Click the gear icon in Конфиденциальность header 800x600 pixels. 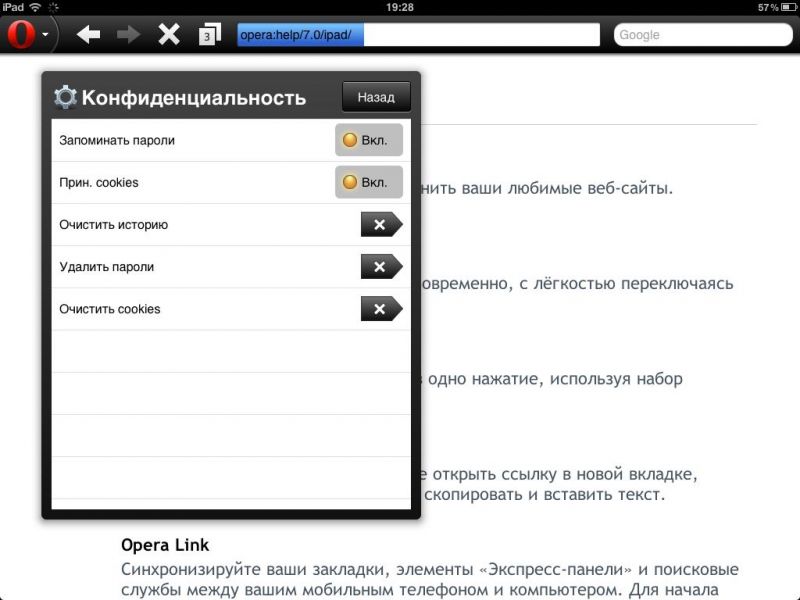coord(65,97)
